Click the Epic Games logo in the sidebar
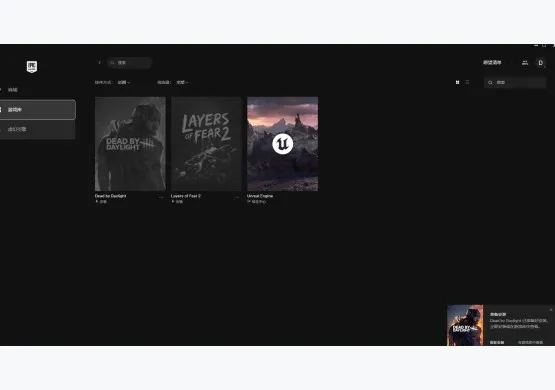Image resolution: width=555 pixels, height=390 pixels. (x=32, y=67)
